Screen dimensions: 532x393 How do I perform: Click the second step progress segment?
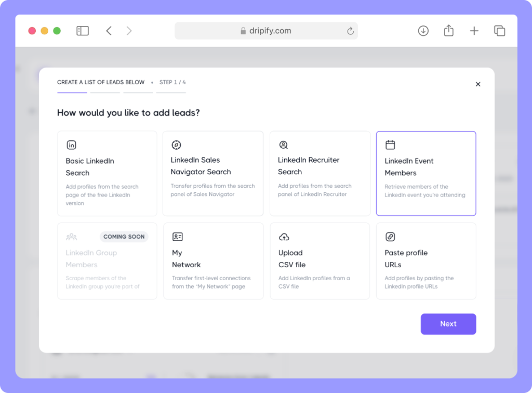tap(105, 93)
